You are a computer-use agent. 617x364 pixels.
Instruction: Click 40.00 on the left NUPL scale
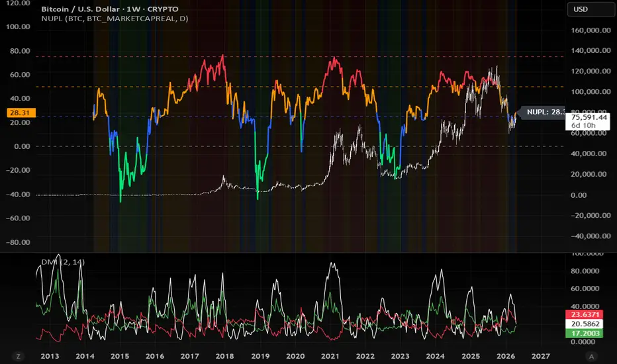[20, 99]
